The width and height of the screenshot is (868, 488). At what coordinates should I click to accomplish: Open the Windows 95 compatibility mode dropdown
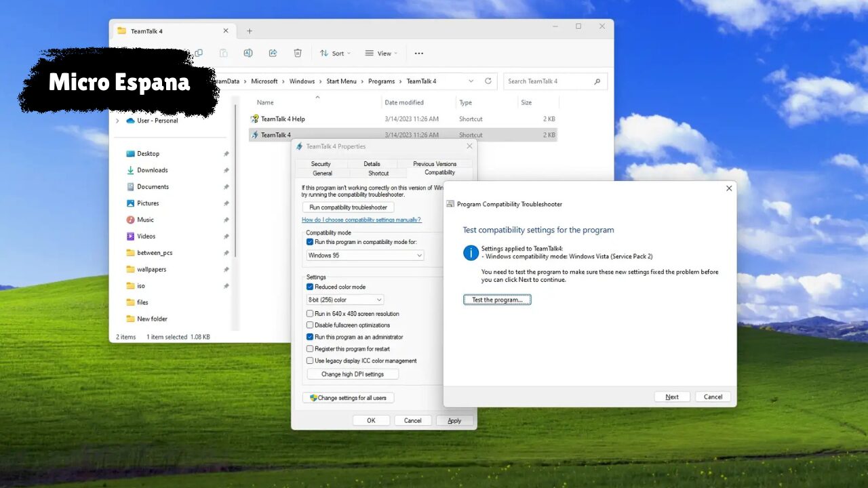(365, 256)
